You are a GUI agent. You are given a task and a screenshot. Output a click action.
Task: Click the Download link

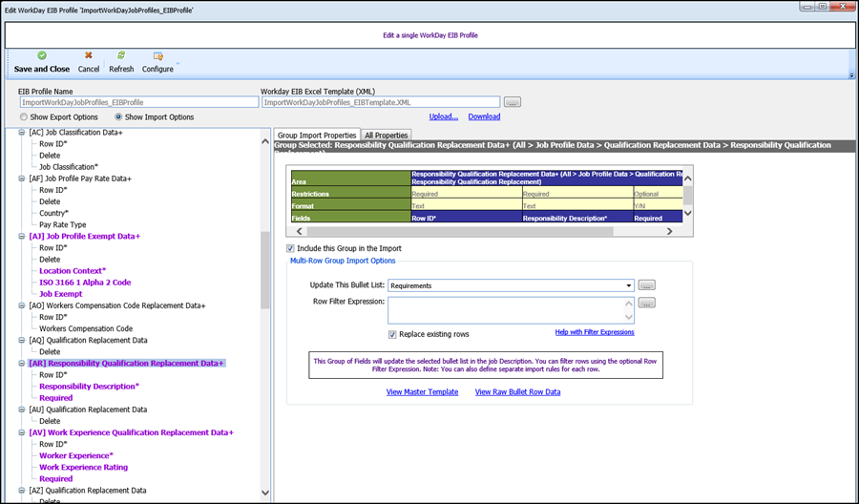(484, 116)
